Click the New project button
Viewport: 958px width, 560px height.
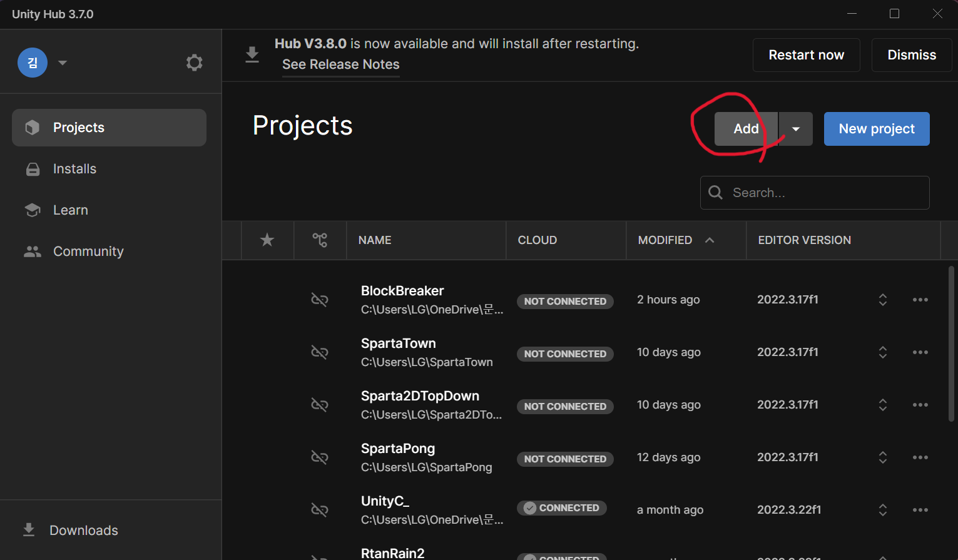pyautogui.click(x=877, y=129)
